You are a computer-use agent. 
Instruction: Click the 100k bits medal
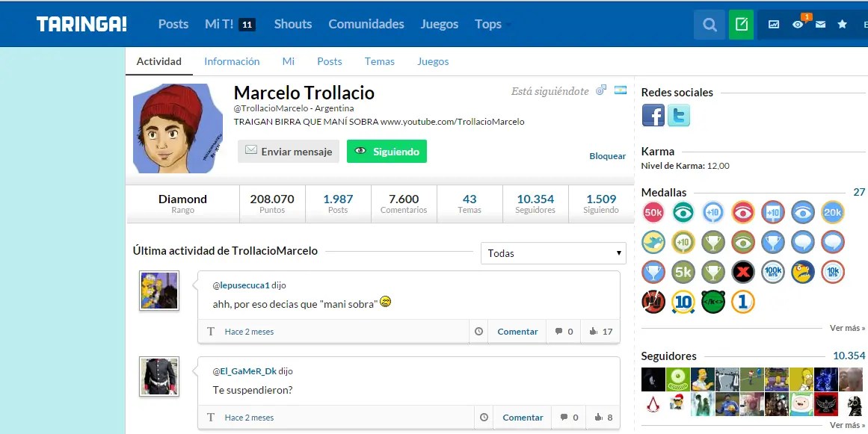[773, 272]
